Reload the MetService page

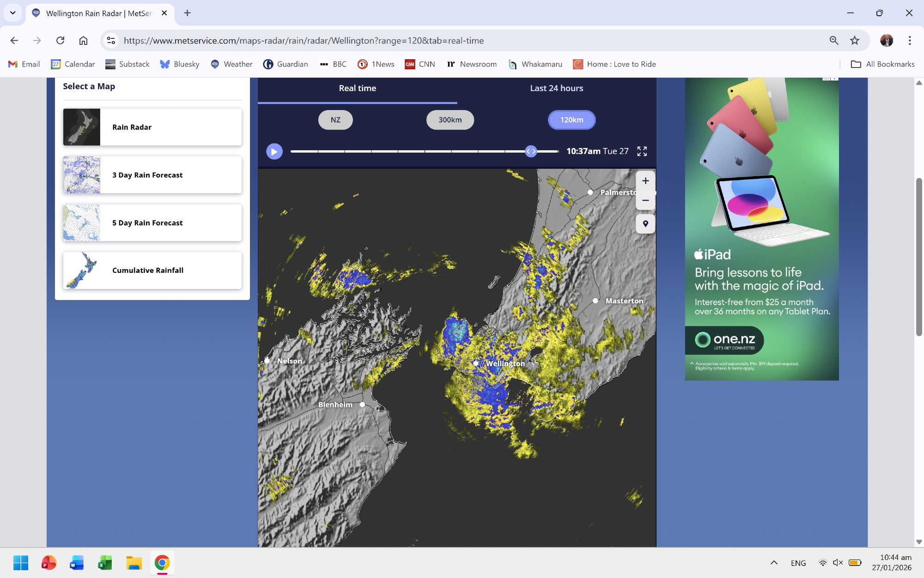click(60, 41)
